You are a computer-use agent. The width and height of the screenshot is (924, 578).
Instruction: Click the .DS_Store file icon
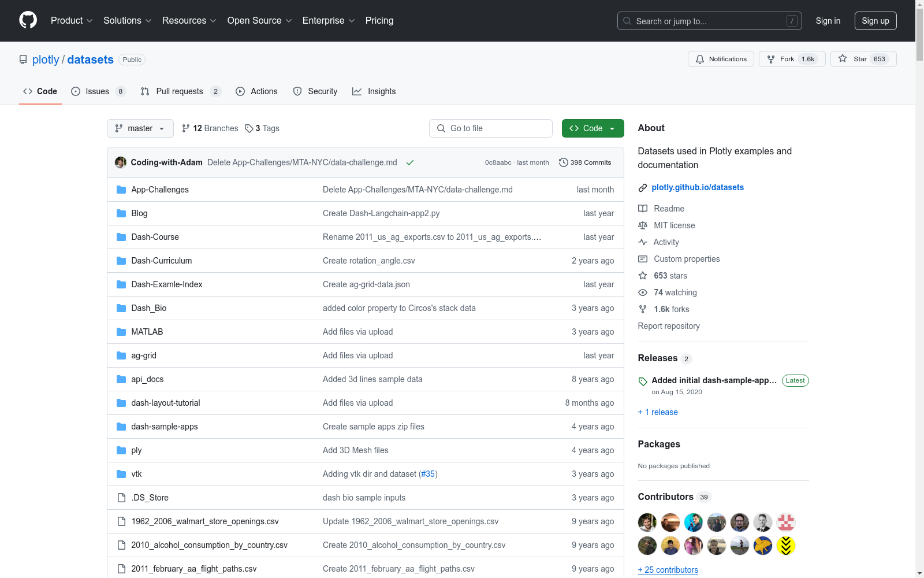pyautogui.click(x=121, y=498)
